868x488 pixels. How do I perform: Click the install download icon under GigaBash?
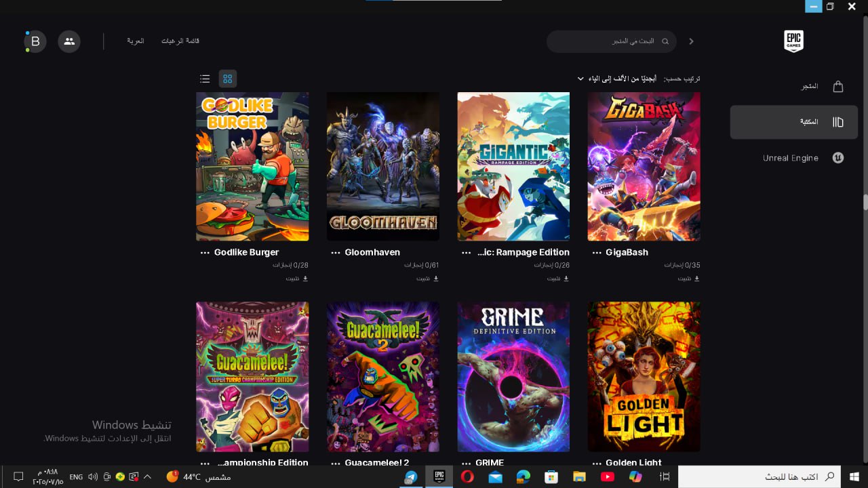click(696, 278)
